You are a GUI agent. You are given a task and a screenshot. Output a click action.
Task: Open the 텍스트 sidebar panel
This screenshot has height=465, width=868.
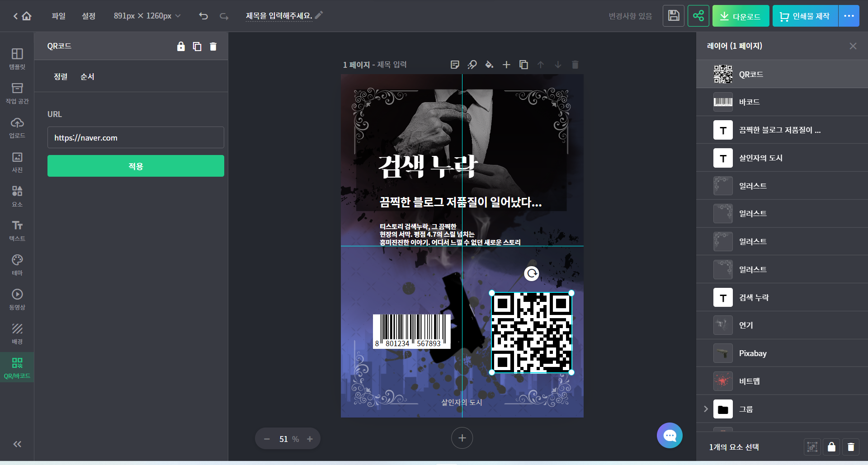17,230
